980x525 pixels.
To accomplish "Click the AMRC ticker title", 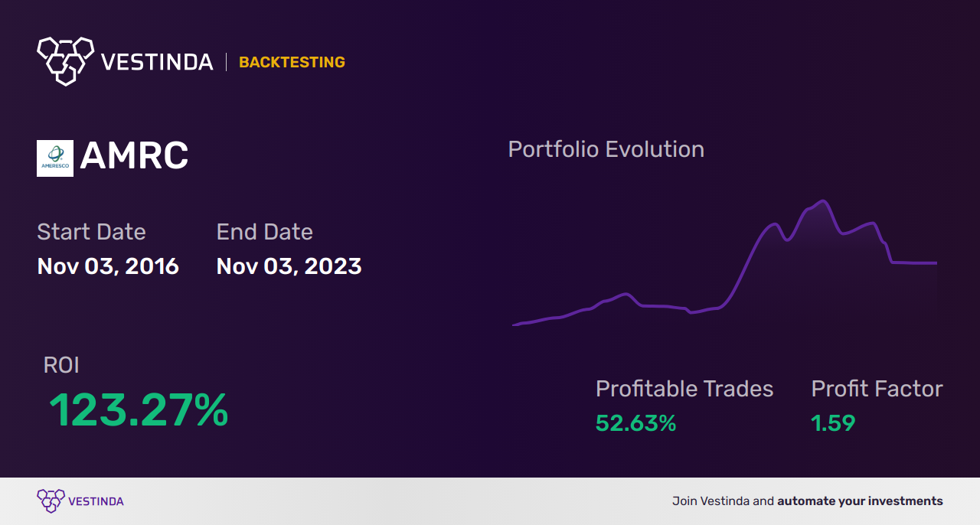I will pyautogui.click(x=134, y=157).
